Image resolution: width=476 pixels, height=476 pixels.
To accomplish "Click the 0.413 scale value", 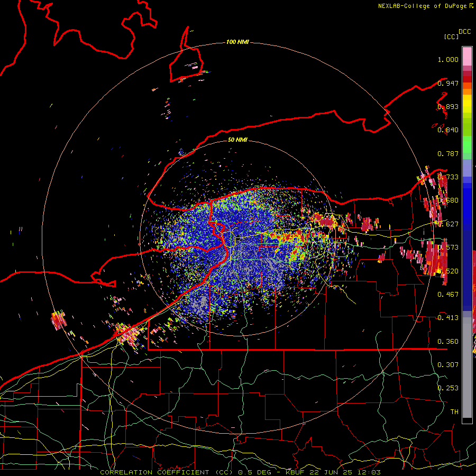I will coord(448,317).
